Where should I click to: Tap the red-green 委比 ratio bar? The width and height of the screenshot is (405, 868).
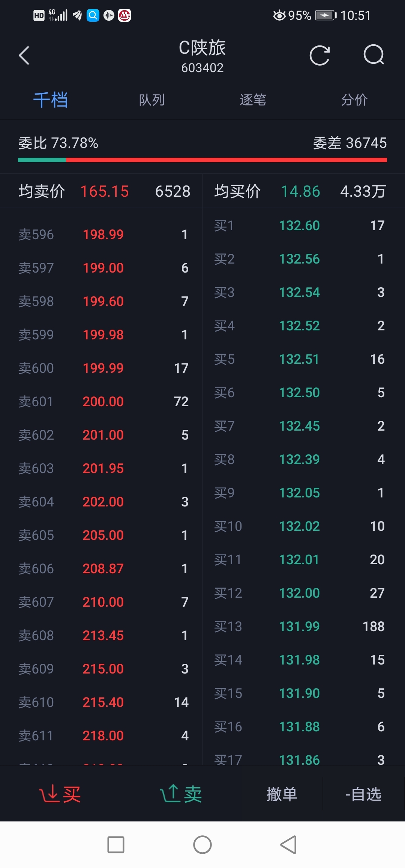pyautogui.click(x=202, y=160)
